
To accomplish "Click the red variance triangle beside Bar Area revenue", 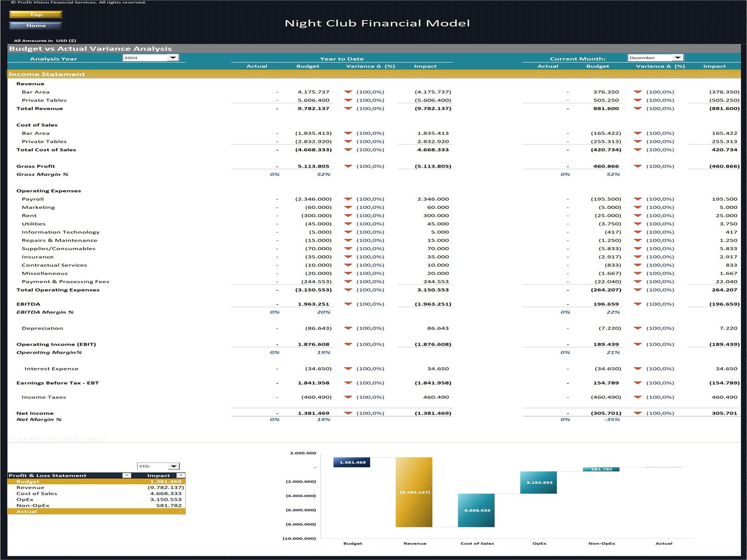I will tap(348, 92).
